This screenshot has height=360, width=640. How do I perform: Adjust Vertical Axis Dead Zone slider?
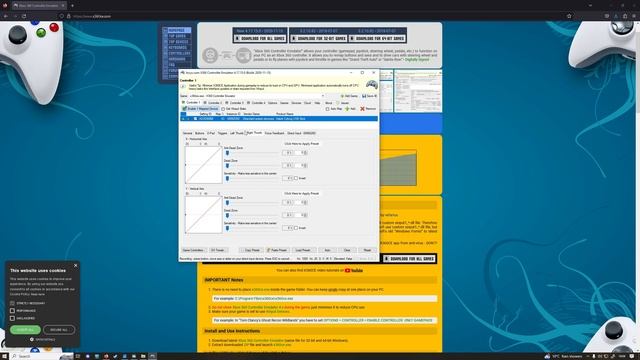coord(227,216)
